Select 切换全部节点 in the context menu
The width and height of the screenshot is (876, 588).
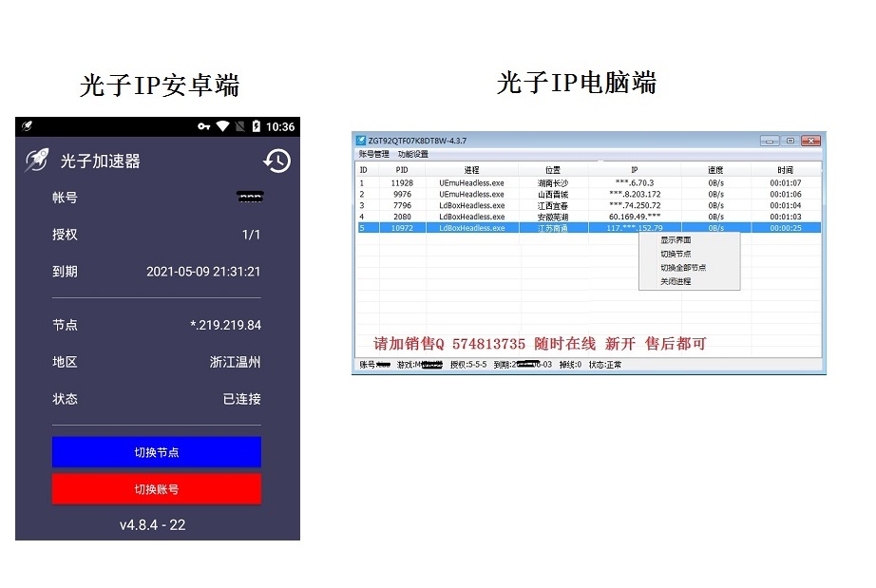[683, 268]
